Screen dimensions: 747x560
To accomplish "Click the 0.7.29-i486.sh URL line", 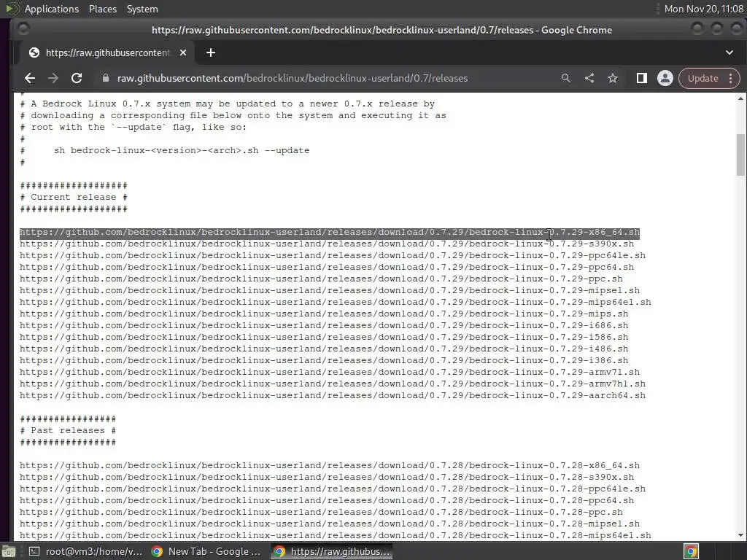I will pos(324,349).
